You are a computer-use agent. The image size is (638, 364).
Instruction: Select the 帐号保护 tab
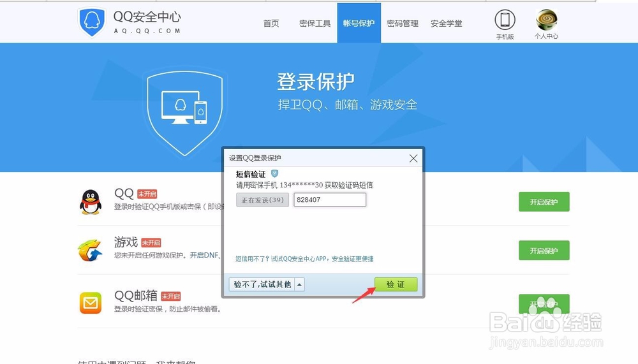359,23
